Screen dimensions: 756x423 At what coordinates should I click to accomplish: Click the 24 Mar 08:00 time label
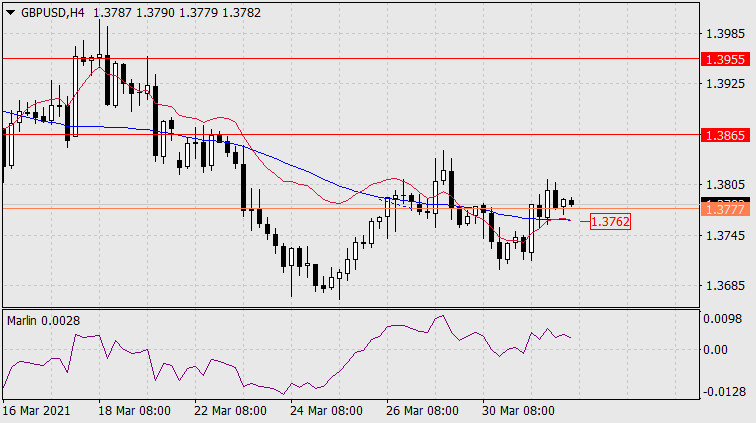coord(326,411)
